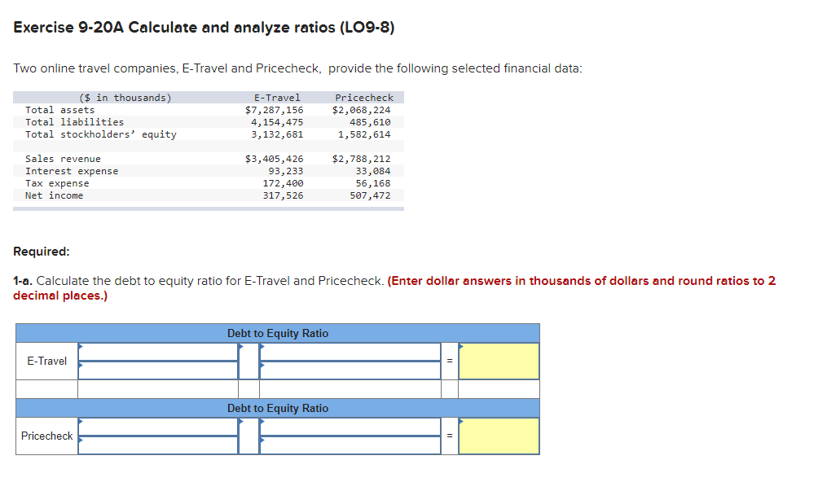Select E-Travel numerator value field
This screenshot has height=504, width=818.
pos(350,352)
